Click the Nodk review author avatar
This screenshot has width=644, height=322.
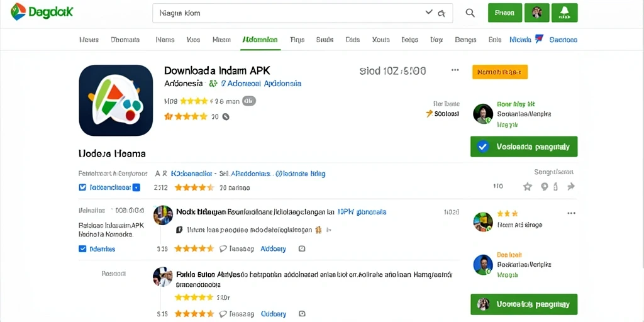click(x=163, y=215)
